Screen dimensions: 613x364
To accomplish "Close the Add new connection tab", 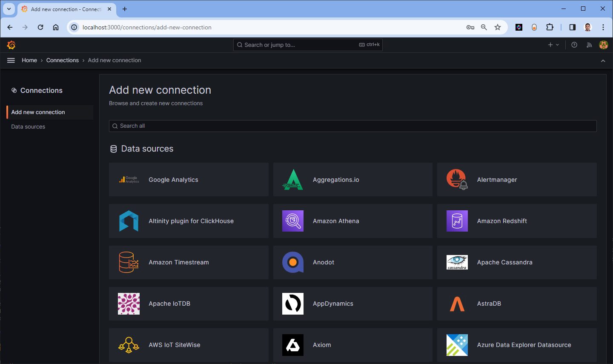I will pyautogui.click(x=109, y=9).
